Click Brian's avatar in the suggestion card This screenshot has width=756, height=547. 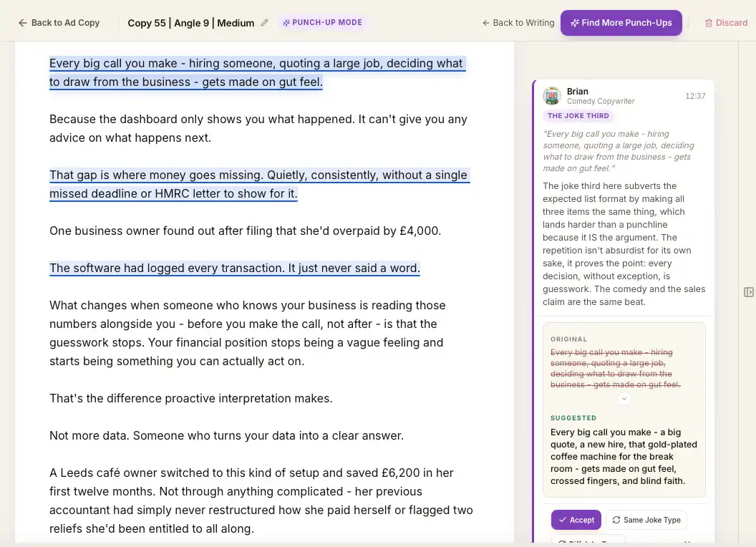click(551, 95)
